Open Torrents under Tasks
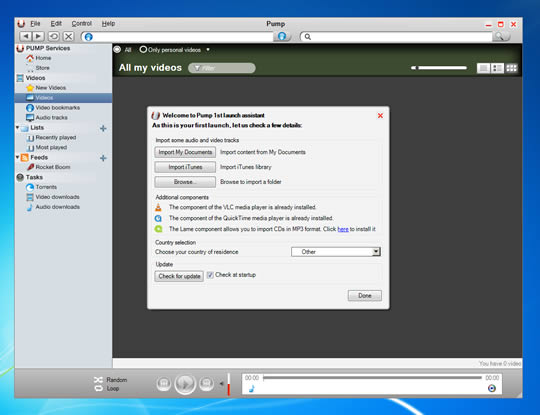This screenshot has width=540, height=415. (x=46, y=187)
